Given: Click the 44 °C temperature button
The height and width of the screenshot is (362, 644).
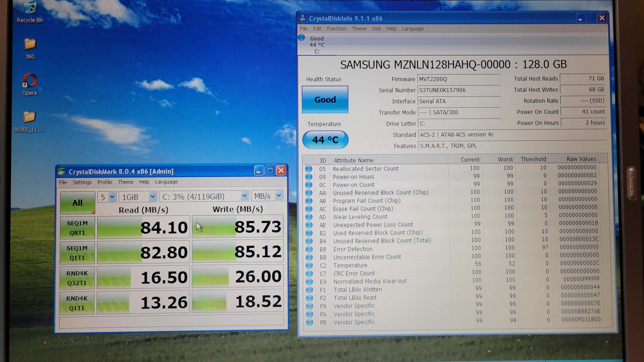Looking at the screenshot, I should coord(325,140).
